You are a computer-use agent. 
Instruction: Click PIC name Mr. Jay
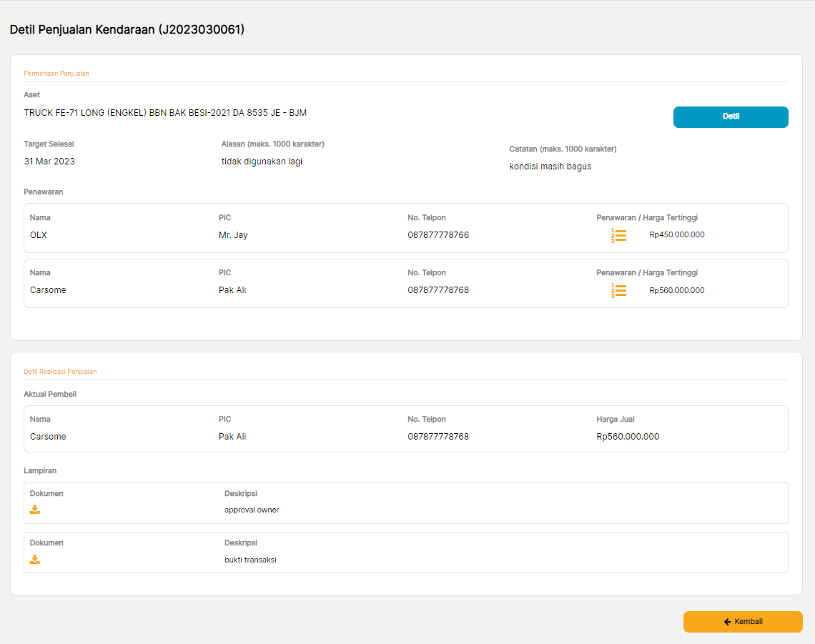pyautogui.click(x=233, y=235)
